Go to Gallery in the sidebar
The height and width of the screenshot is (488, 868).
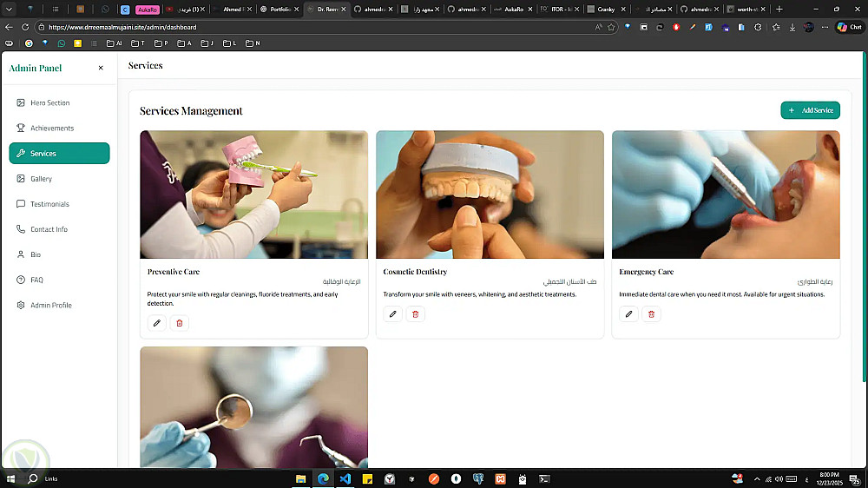[59, 179]
